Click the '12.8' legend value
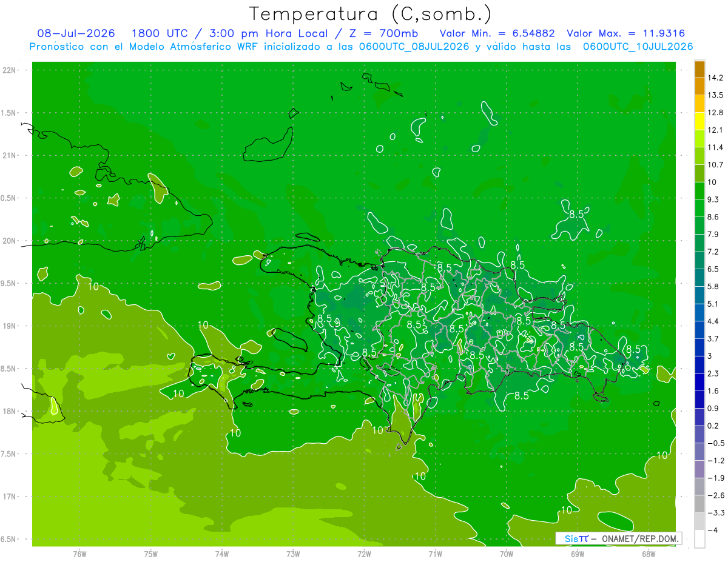This screenshot has height=562, width=728. 716,112
